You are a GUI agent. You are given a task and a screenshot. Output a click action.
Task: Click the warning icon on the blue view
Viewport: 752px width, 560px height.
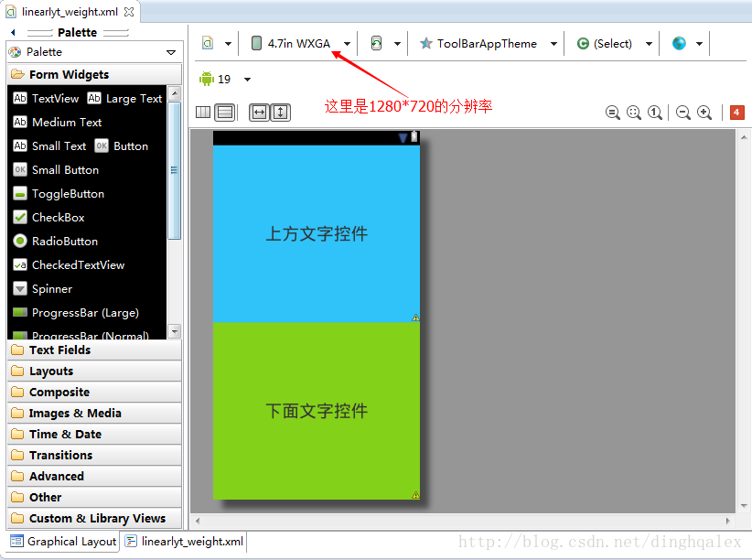(x=416, y=318)
